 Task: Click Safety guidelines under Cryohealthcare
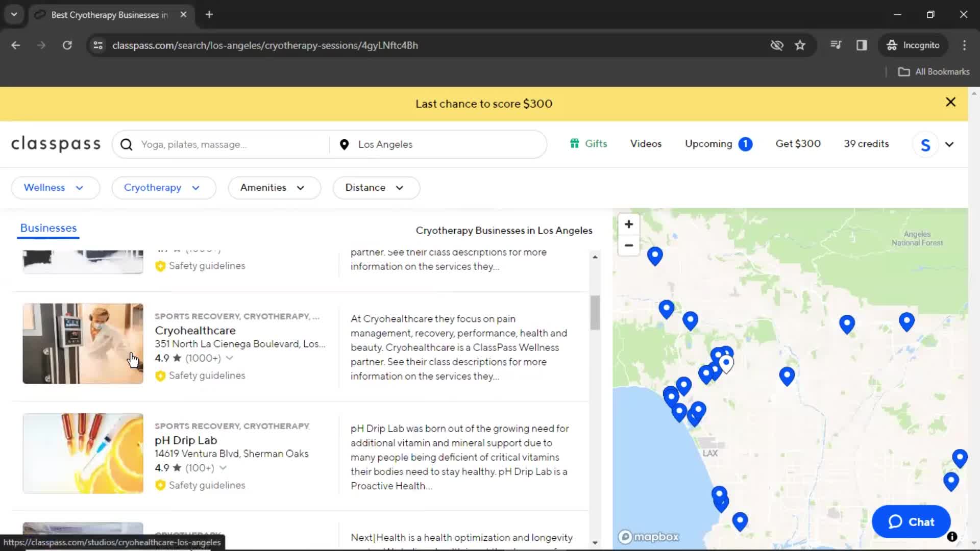(207, 376)
